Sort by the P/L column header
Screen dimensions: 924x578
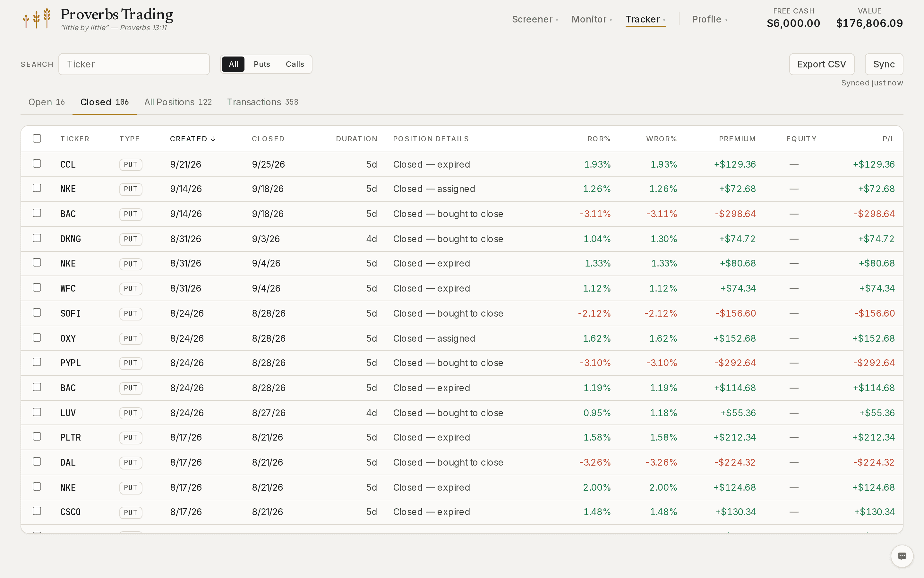pos(888,139)
